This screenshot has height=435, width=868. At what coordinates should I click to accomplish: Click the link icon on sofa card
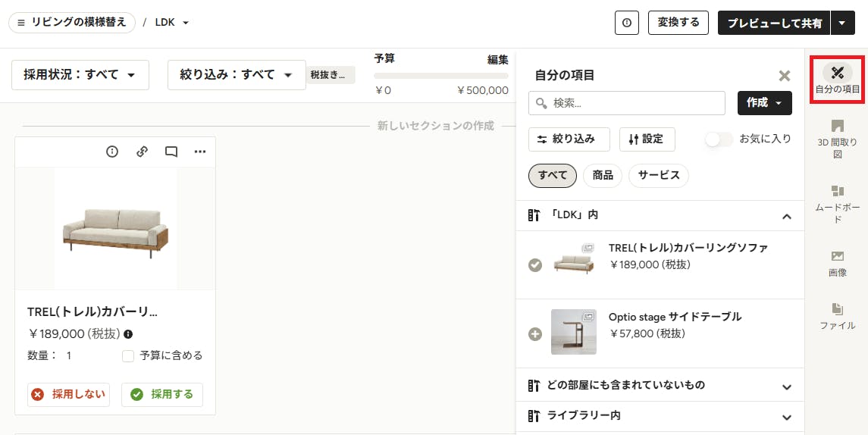pos(143,152)
